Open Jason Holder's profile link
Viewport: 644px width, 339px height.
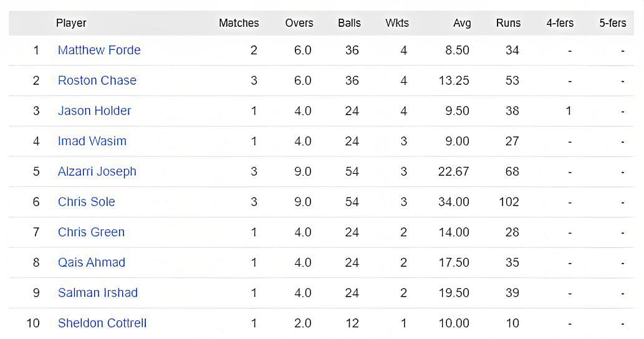[x=94, y=111]
